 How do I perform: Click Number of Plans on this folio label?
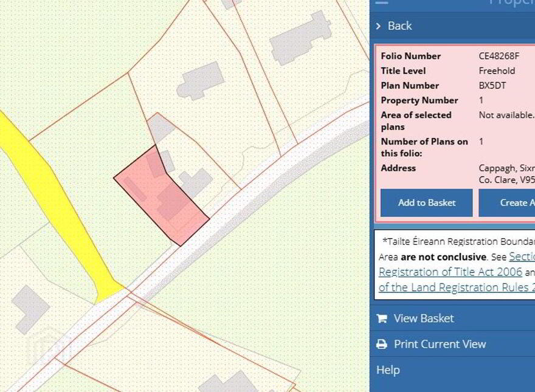pos(424,147)
